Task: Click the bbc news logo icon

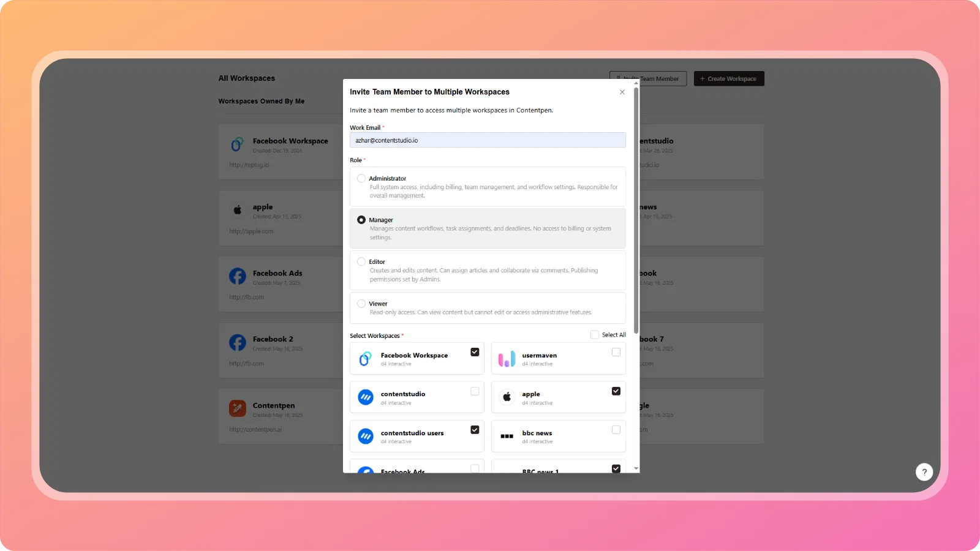Action: tap(507, 436)
